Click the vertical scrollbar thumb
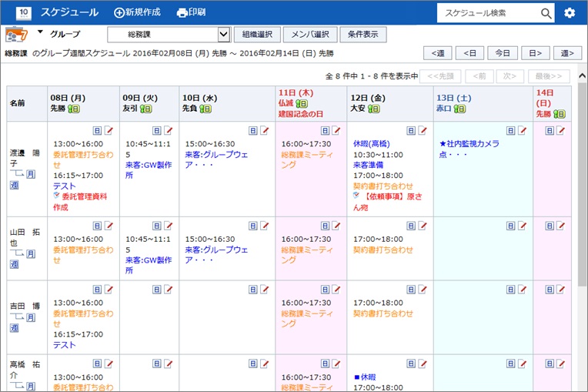588x392 pixels. pos(582,185)
